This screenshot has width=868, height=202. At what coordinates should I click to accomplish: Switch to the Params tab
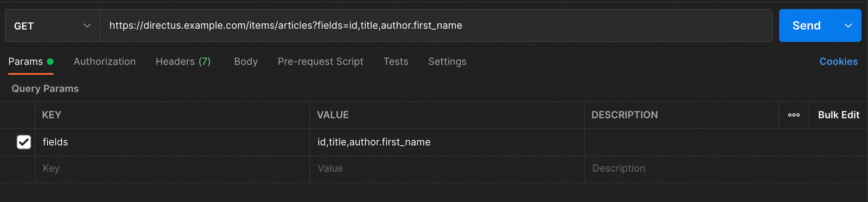tap(31, 62)
